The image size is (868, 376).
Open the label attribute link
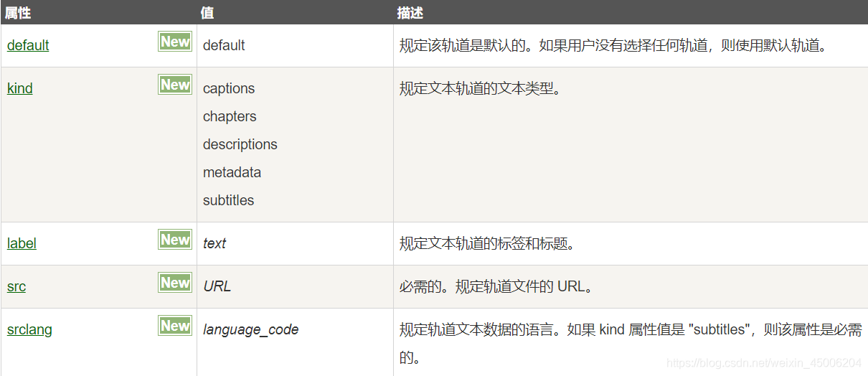[22, 243]
